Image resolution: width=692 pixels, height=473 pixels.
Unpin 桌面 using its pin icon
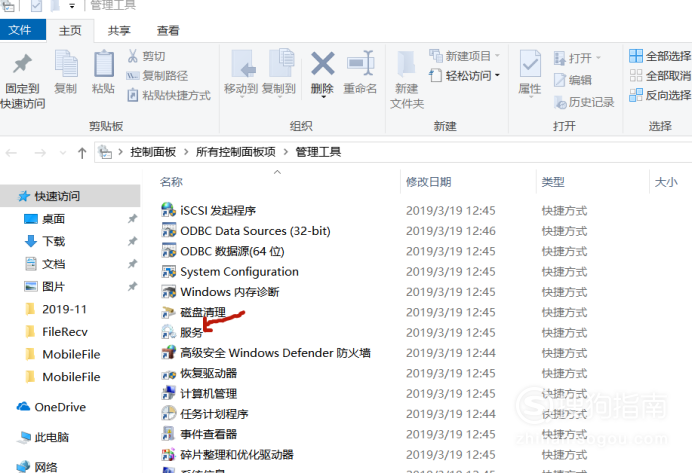[132, 219]
